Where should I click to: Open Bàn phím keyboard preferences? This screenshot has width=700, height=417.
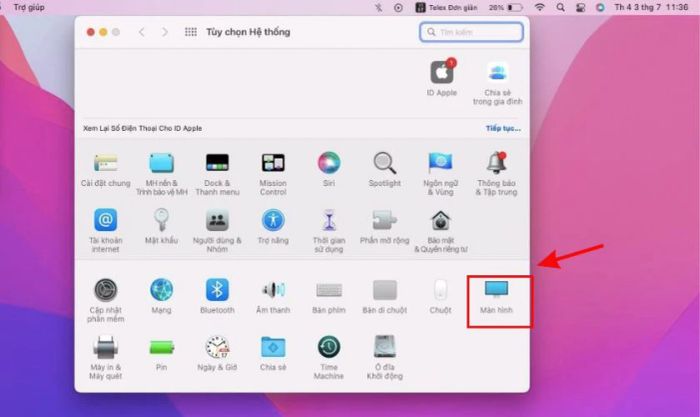[x=329, y=296]
